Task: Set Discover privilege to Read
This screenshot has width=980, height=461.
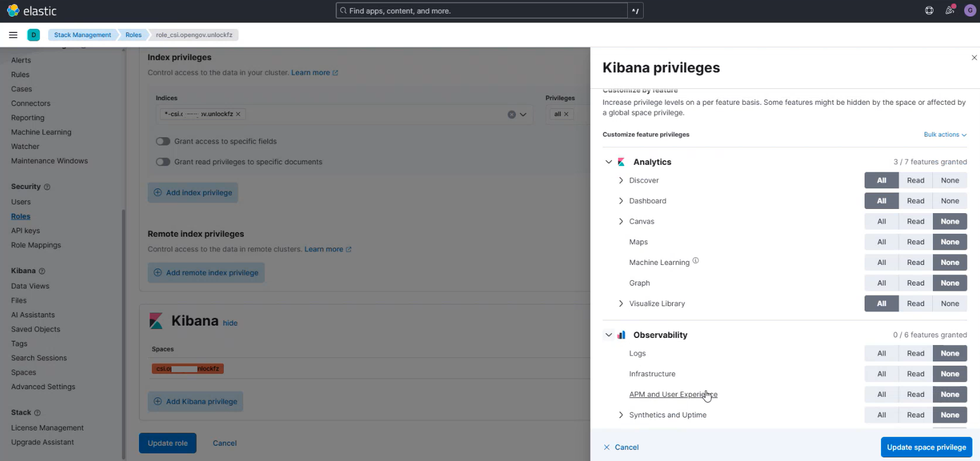Action: (915, 180)
